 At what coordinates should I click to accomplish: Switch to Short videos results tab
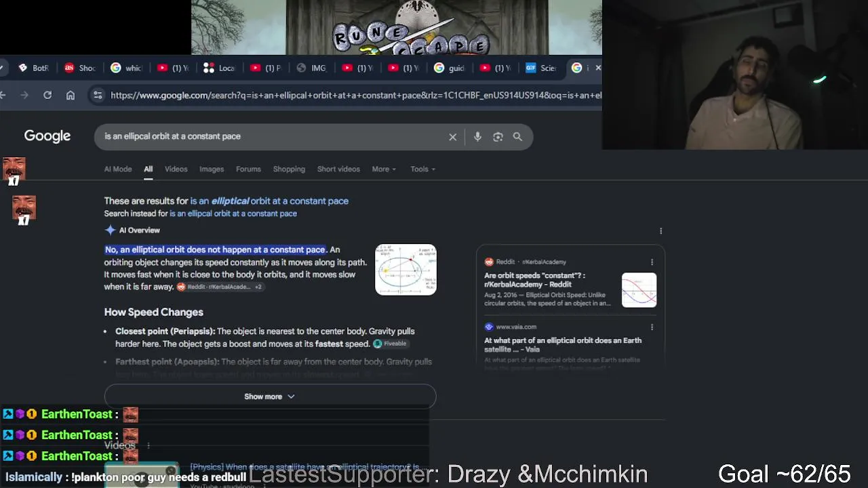[338, 169]
